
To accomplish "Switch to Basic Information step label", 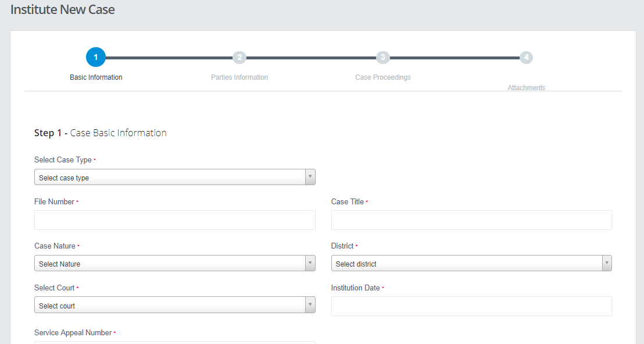I will (96, 77).
